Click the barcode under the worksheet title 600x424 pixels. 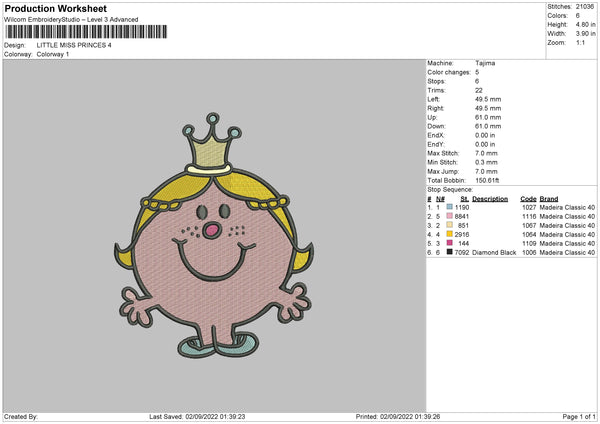click(84, 33)
